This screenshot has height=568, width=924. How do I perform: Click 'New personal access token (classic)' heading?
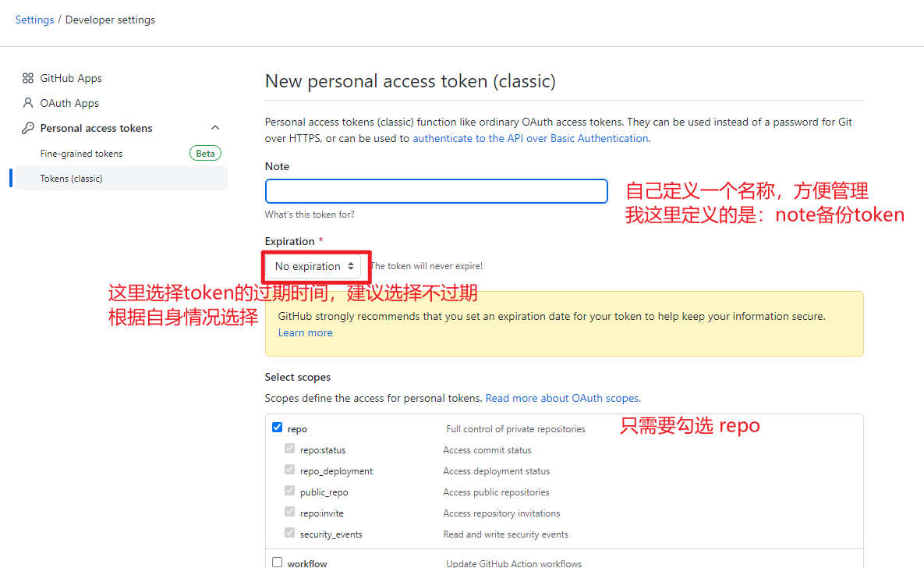410,81
